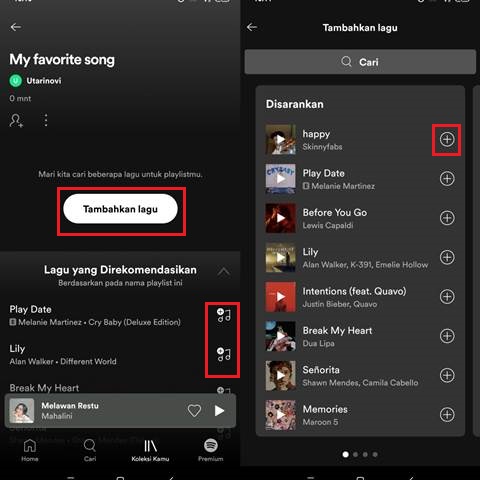The image size is (480, 480).
Task: Click the Cari search field
Action: coord(360,62)
